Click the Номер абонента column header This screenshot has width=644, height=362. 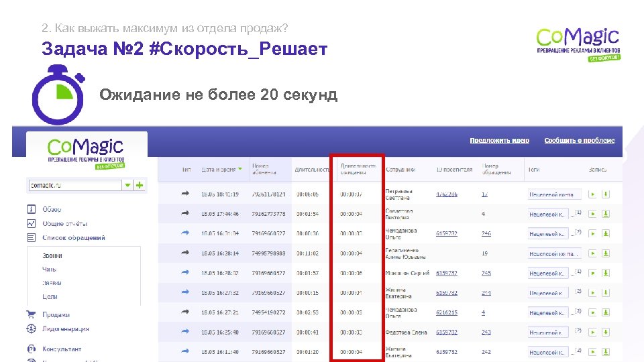264,169
